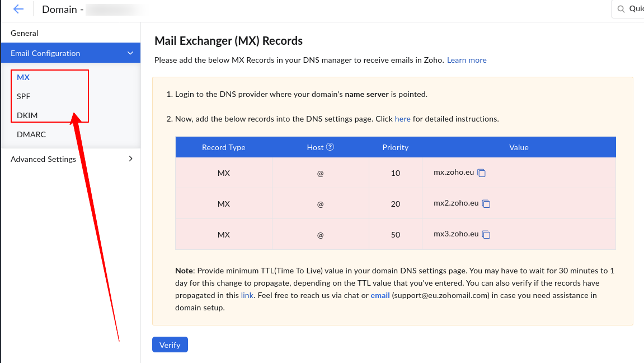Click MX record type in the mx2.zoho.eu row
The height and width of the screenshot is (363, 644).
pos(223,204)
